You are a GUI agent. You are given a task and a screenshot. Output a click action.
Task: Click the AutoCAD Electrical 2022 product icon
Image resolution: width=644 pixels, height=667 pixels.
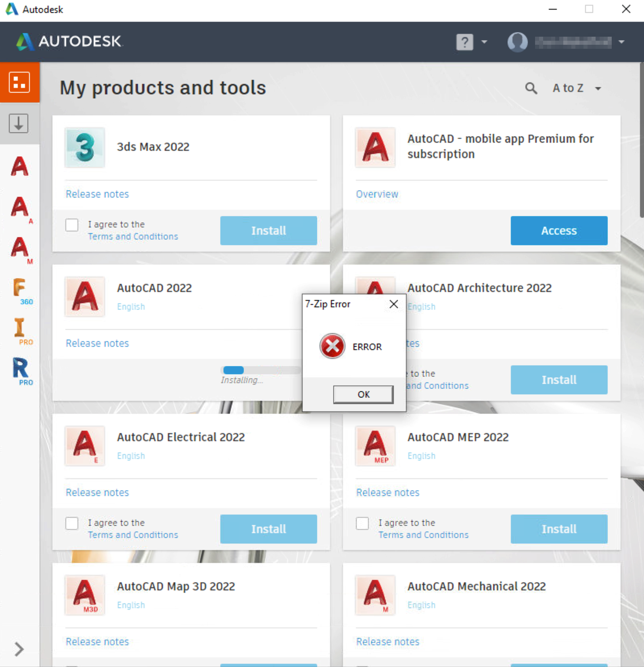coord(85,446)
